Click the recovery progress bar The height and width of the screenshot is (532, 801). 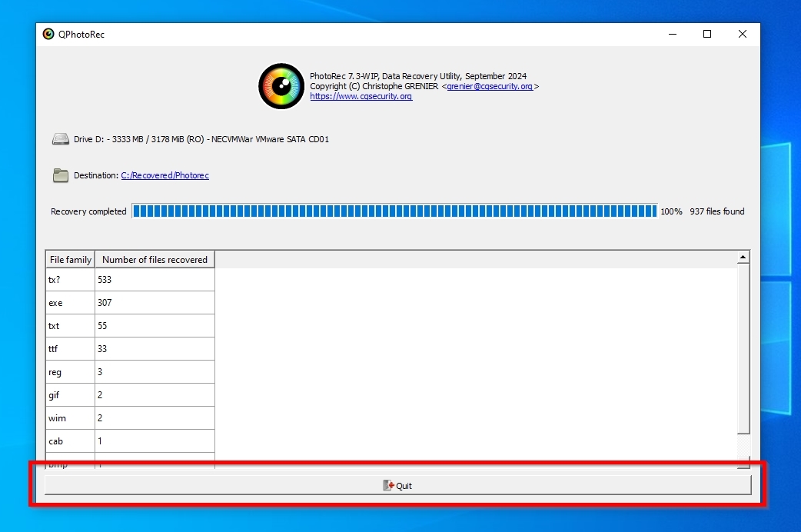pos(394,211)
